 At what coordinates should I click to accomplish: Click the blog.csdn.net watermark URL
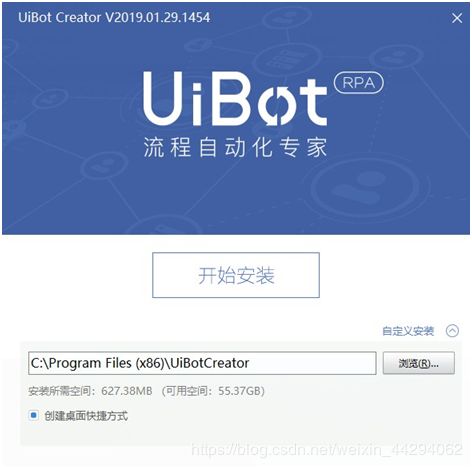327,449
